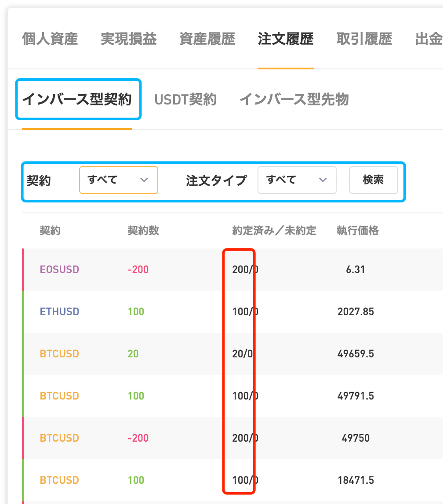Open the 個人資産 tab
The width and height of the screenshot is (443, 504).
pyautogui.click(x=50, y=39)
